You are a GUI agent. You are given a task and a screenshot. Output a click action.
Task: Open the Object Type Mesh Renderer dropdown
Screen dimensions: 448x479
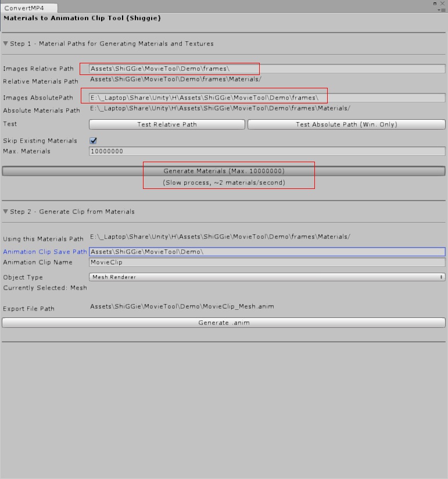[267, 277]
